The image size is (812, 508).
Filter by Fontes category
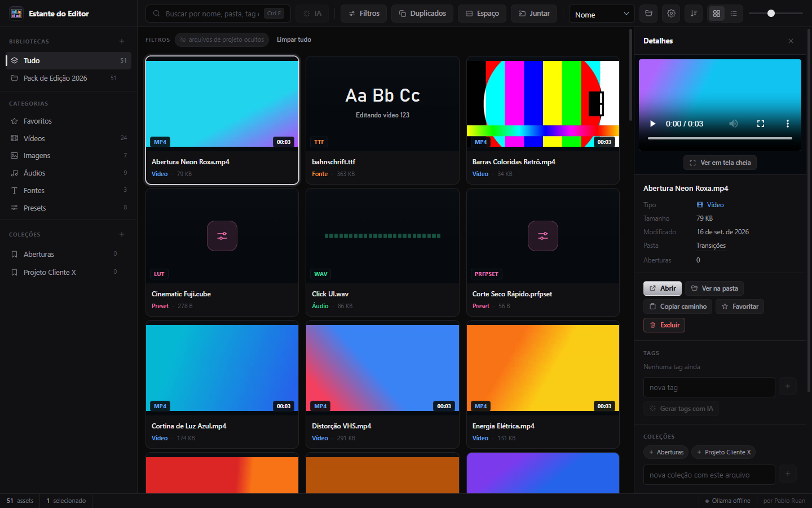69,191
